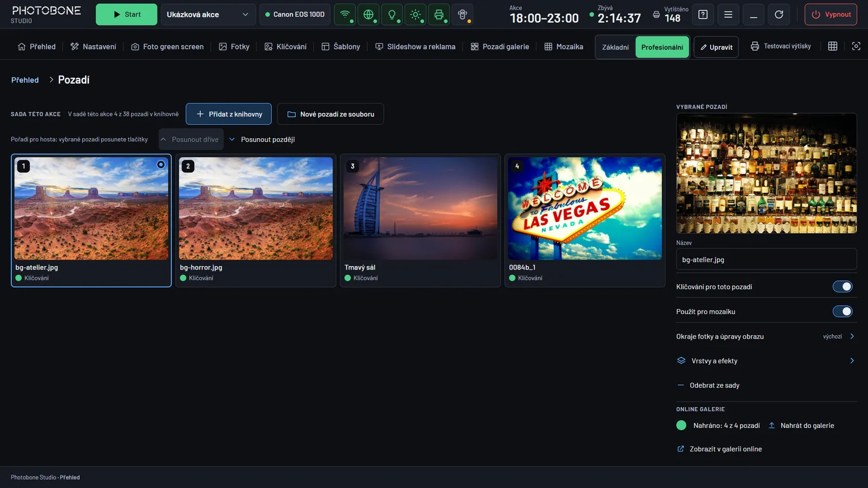Switch to Klíčování tab
868x488 pixels.
(285, 47)
